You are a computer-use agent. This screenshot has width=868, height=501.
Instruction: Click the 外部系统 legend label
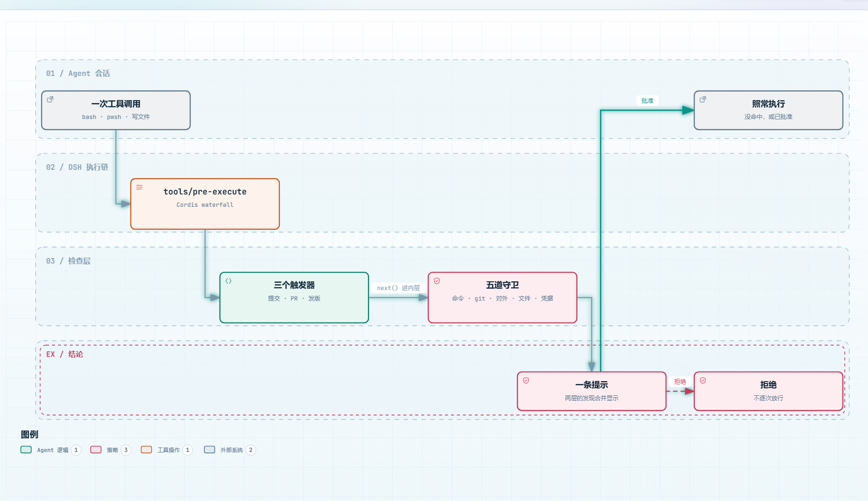[x=231, y=450]
